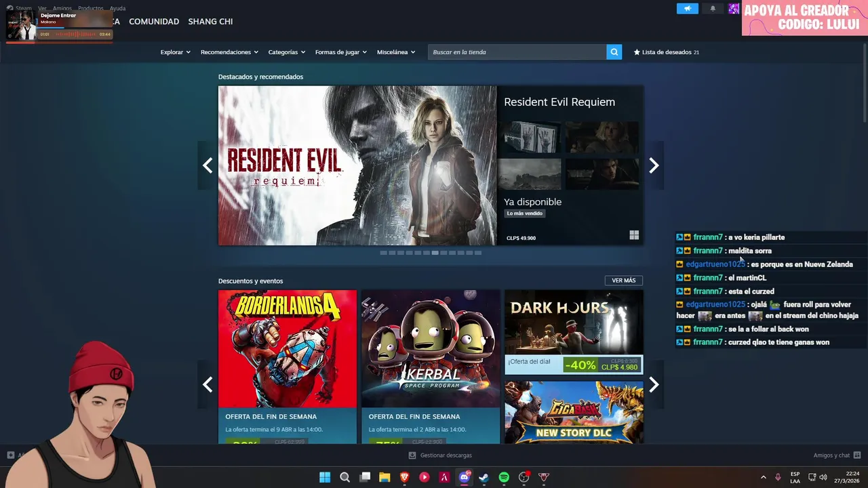Screen dimensions: 868x488
Task: Open the user avatar account menu
Action: pos(734,9)
